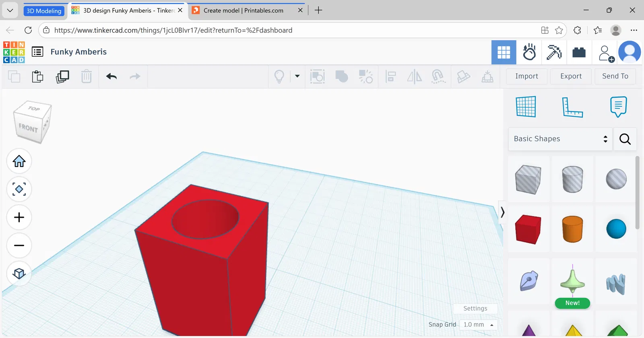Viewport: 644px width, 338px height.
Task: Open the Sim Lab icon
Action: 529,52
